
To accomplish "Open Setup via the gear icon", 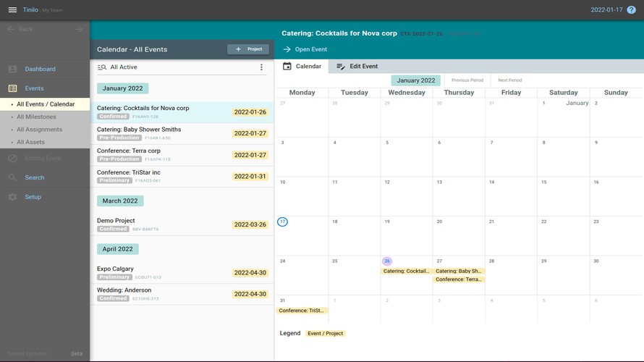I will click(13, 197).
